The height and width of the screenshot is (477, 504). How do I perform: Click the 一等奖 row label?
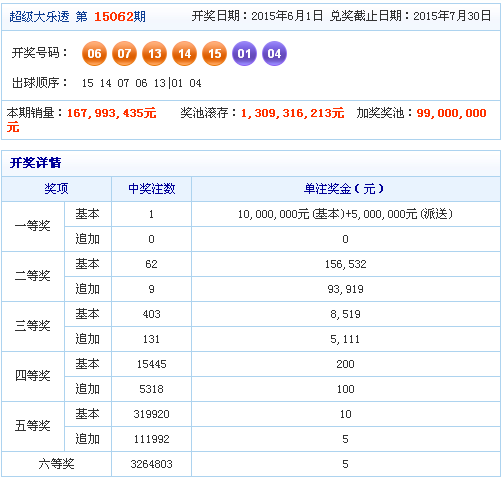(x=33, y=226)
